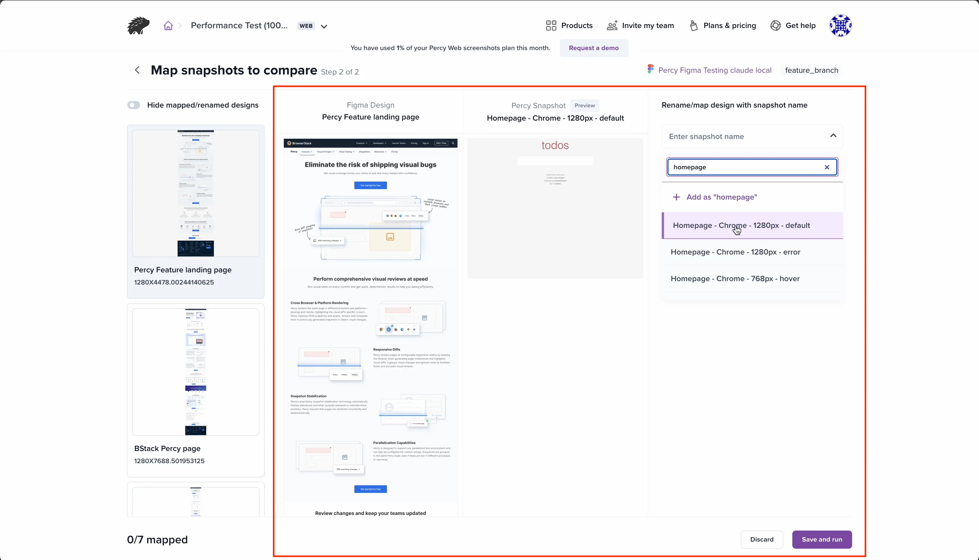Screen dimensions: 979x560
Task: Collapse the Enter snapshot name dropdown
Action: click(x=833, y=136)
